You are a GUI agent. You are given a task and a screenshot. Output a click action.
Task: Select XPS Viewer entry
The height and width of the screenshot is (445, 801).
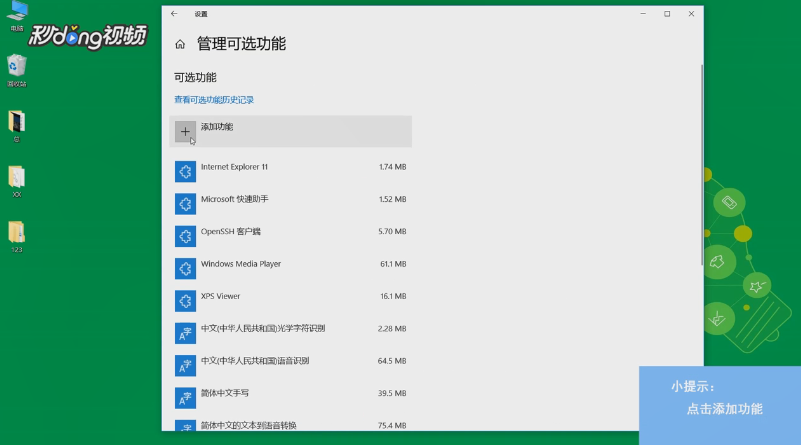[290, 301]
